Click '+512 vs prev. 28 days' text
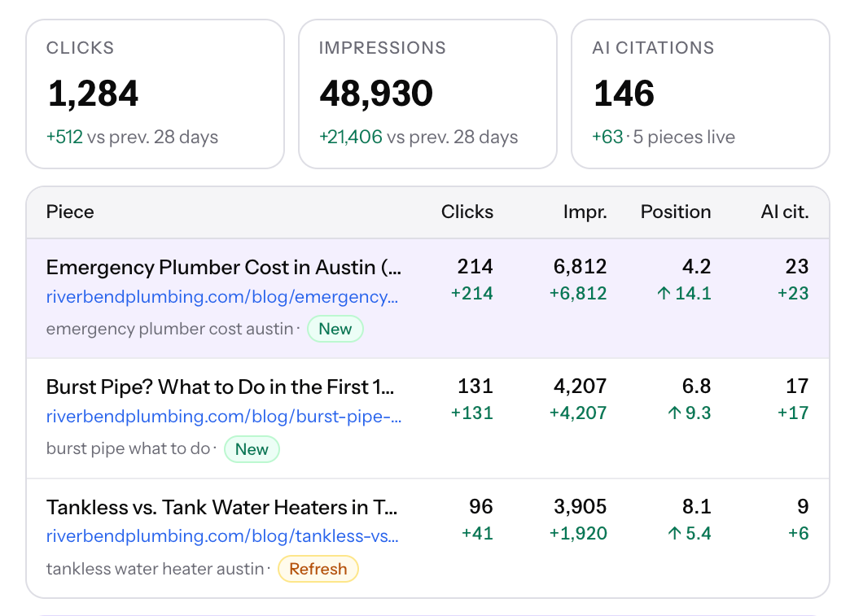850x616 pixels. [132, 137]
